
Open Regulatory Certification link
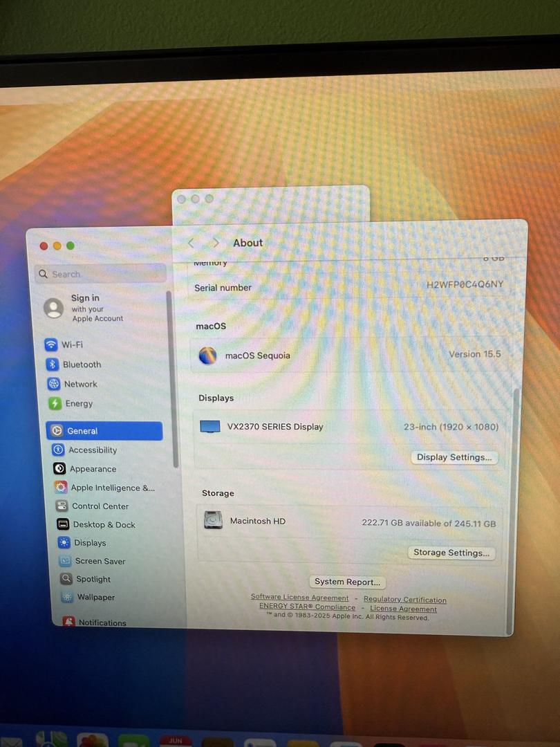[405, 599]
